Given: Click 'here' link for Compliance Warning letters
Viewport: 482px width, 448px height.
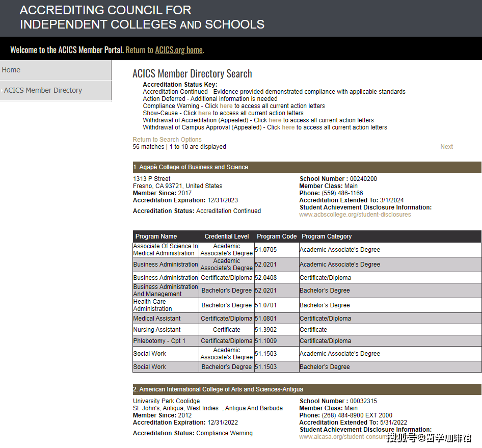Looking at the screenshot, I should tap(226, 106).
